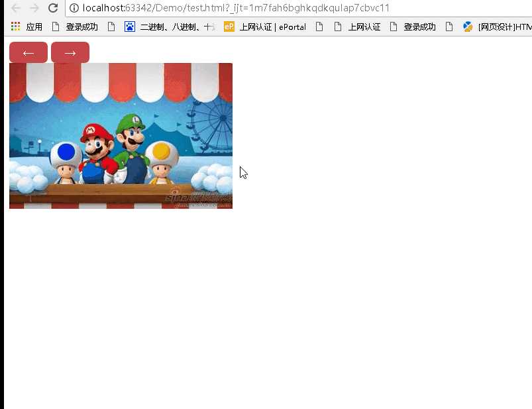The width and height of the screenshot is (532, 409).
Task: Open 登录成功 bookmark right of 上网认证
Action: [413, 27]
